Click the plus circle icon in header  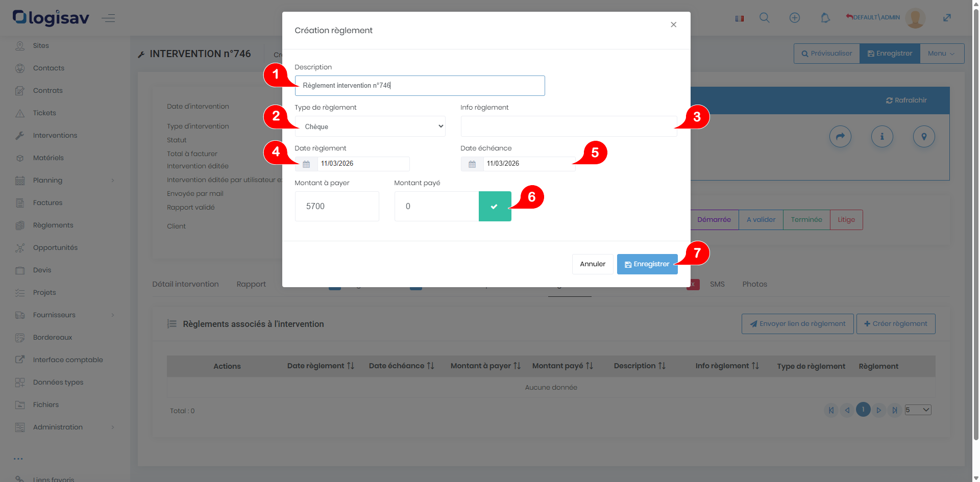795,18
